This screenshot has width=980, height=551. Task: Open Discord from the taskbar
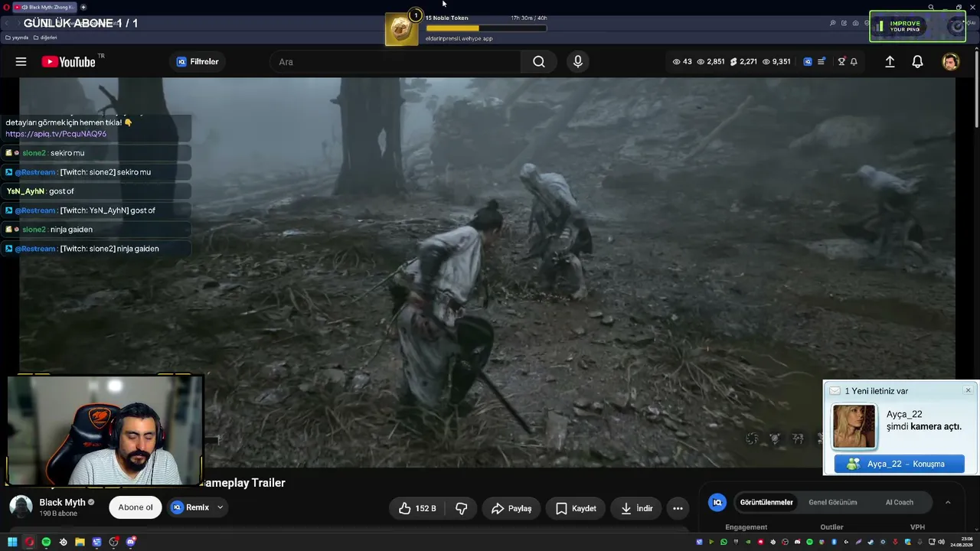tap(131, 542)
